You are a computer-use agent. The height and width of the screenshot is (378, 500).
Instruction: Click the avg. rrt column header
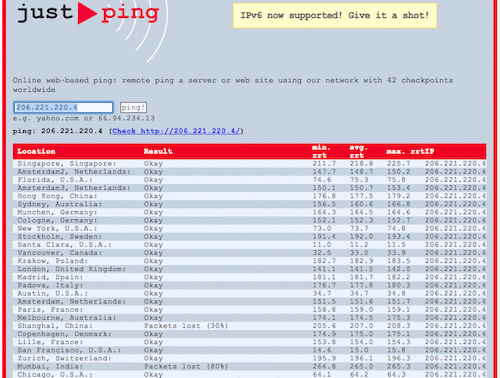point(358,151)
